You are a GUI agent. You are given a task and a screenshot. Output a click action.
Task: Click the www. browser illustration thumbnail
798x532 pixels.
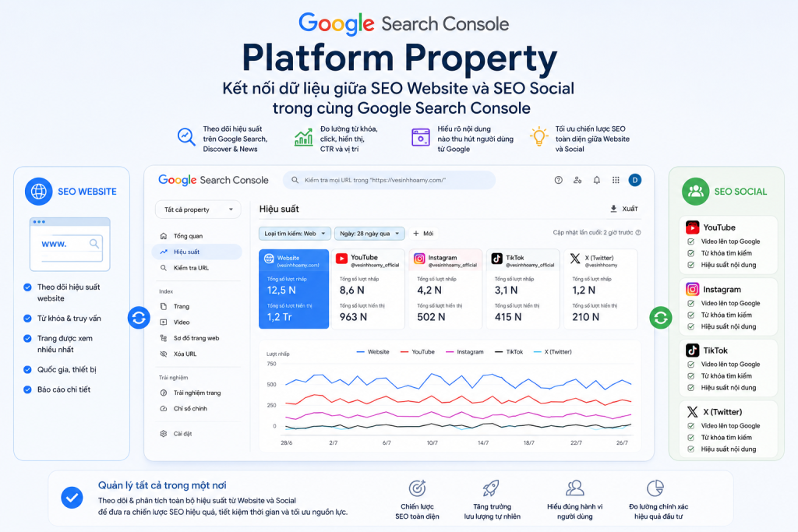pos(70,245)
